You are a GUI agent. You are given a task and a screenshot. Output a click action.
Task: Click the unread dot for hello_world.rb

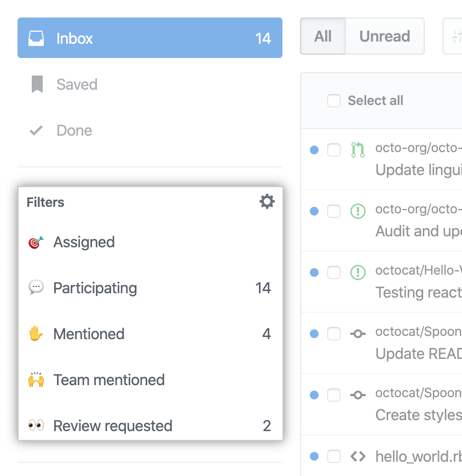tap(314, 456)
